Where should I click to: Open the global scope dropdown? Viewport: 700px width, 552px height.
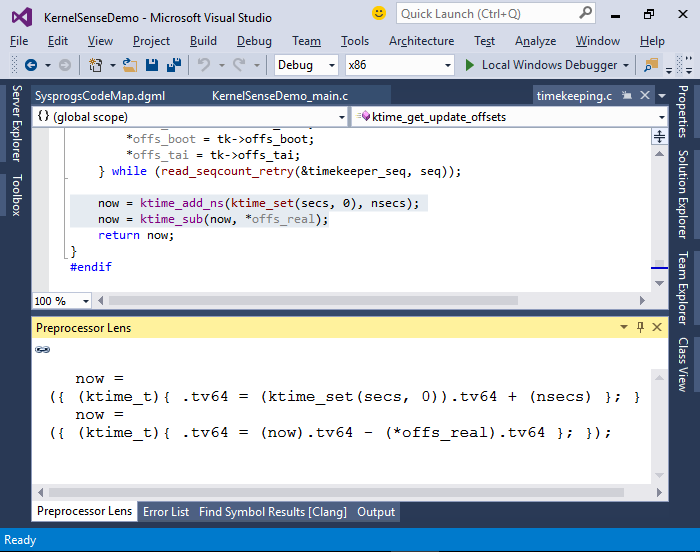click(342, 117)
